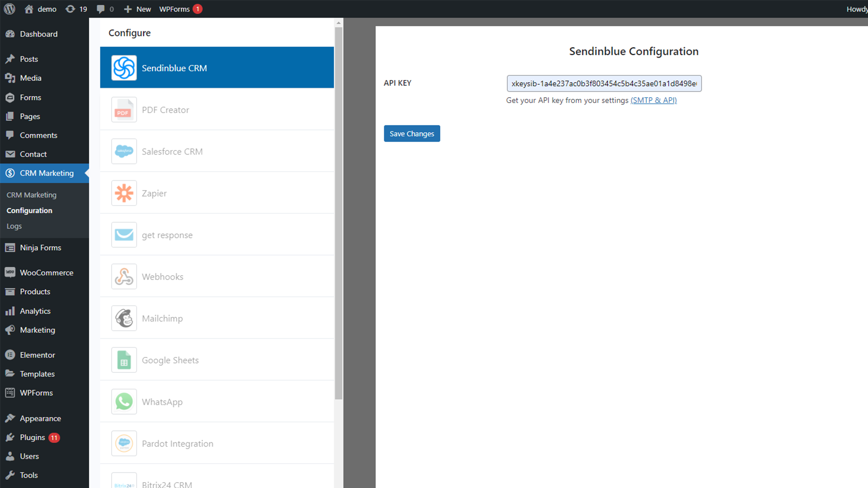Click the Mailchimp monkey icon
868x488 pixels.
coord(124,319)
